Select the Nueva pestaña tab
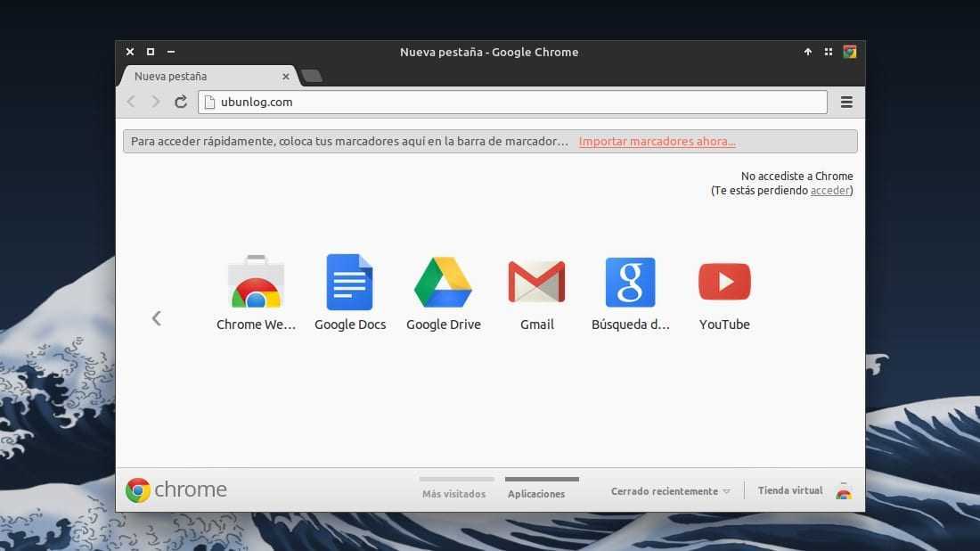Viewport: 980px width, 551px height. (207, 77)
